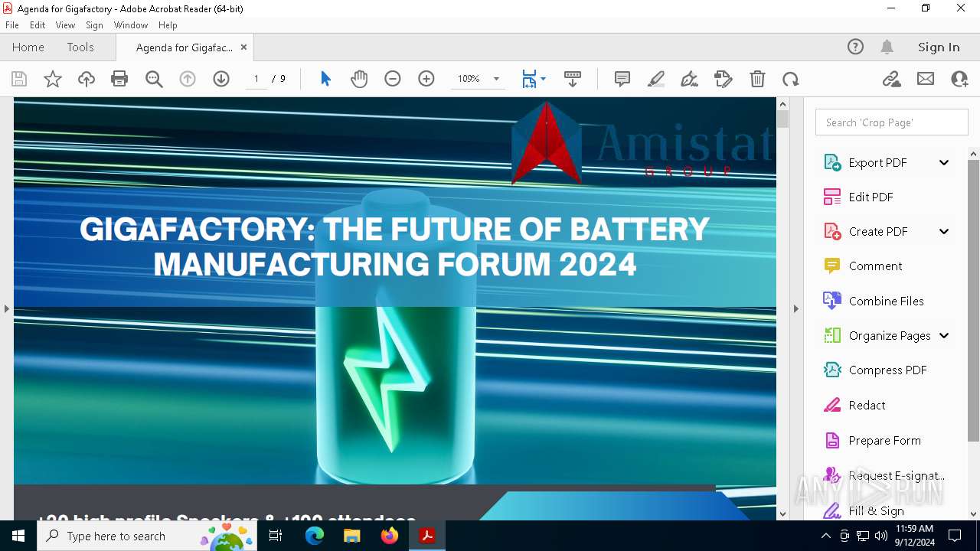Viewport: 980px width, 551px height.
Task: Add a sticky note comment
Action: 622,79
